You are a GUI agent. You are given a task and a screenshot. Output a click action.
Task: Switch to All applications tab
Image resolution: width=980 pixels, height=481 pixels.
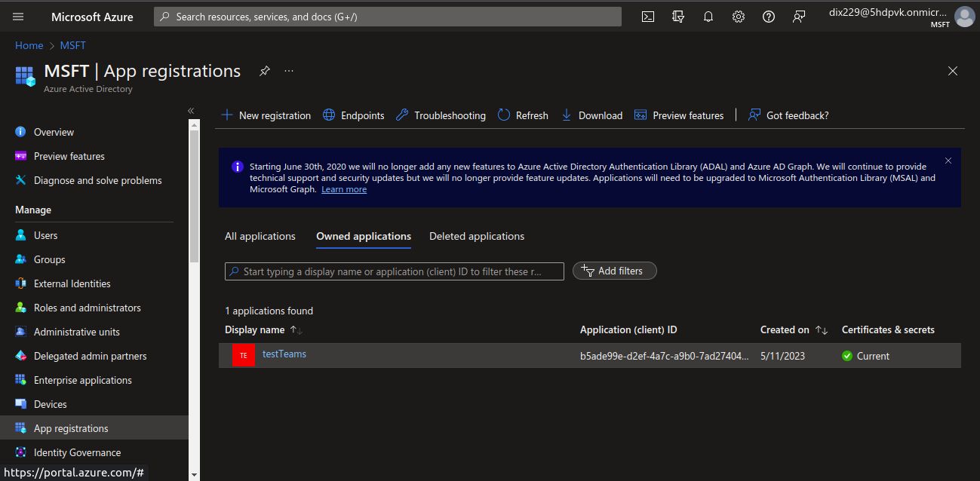pyautogui.click(x=260, y=236)
